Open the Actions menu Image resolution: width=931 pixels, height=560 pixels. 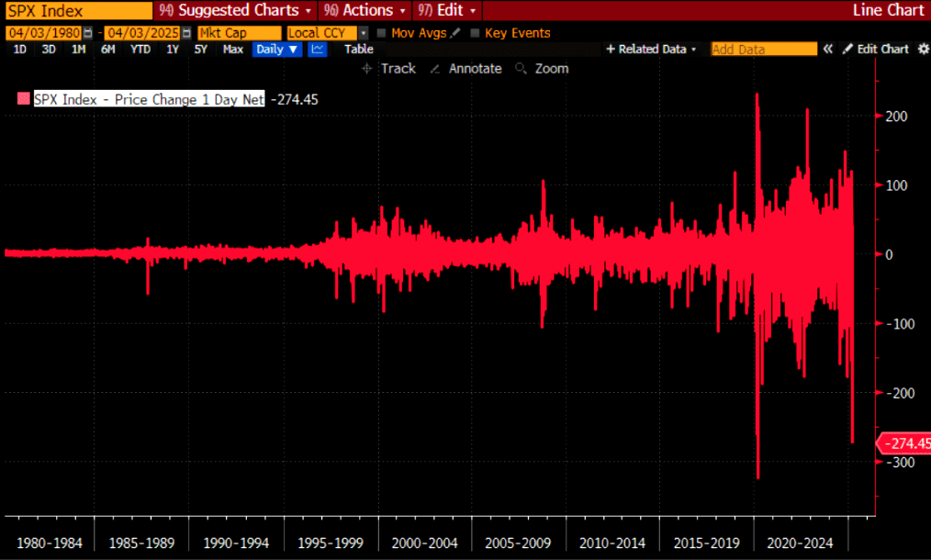click(365, 10)
